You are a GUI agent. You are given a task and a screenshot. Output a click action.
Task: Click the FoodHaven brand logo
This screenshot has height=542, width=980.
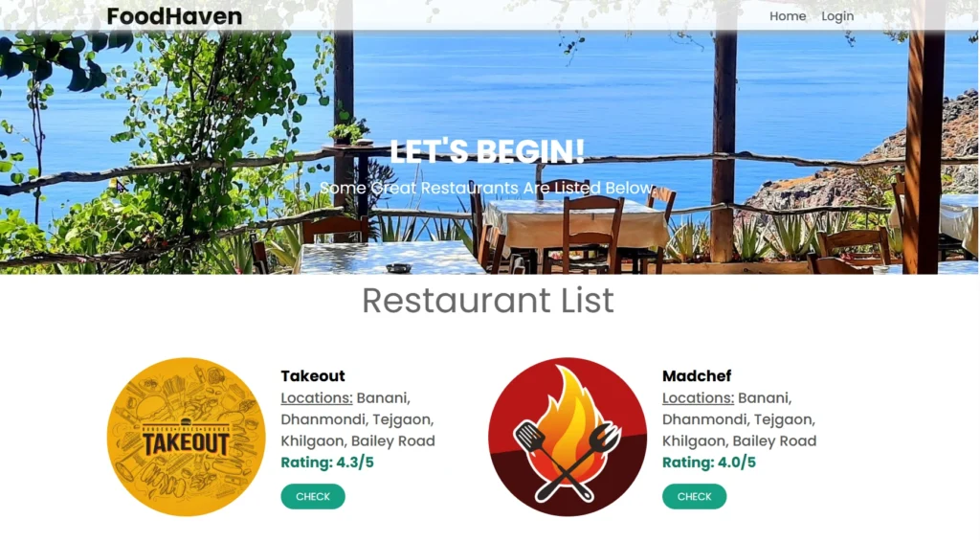click(x=174, y=16)
